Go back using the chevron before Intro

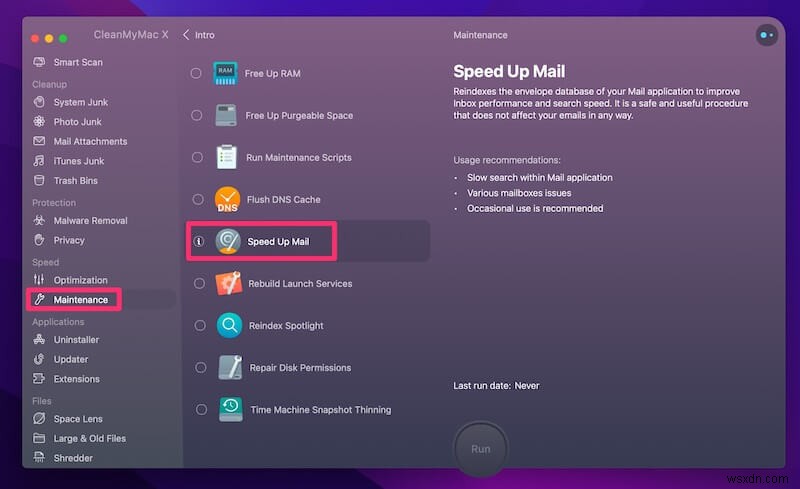click(186, 34)
